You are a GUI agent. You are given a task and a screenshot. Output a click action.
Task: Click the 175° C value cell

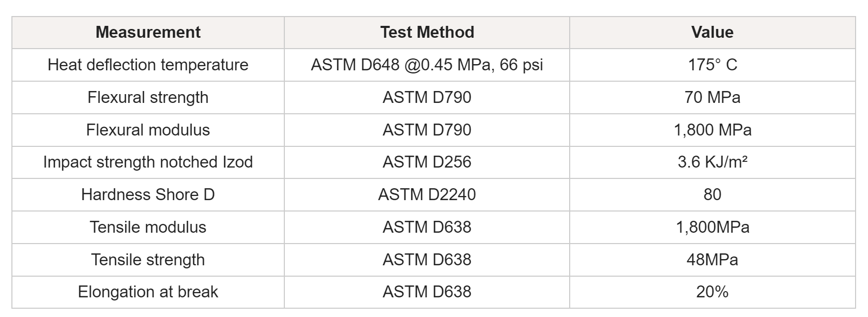click(712, 65)
